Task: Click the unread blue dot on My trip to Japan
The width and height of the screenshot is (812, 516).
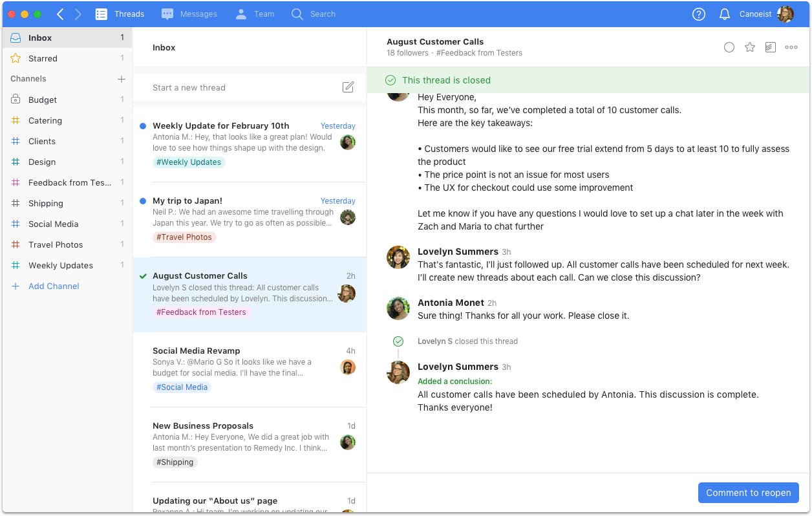Action: (x=143, y=201)
